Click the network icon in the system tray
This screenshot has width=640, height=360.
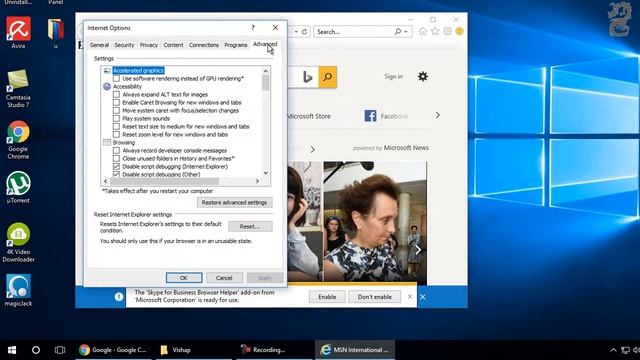click(625, 350)
